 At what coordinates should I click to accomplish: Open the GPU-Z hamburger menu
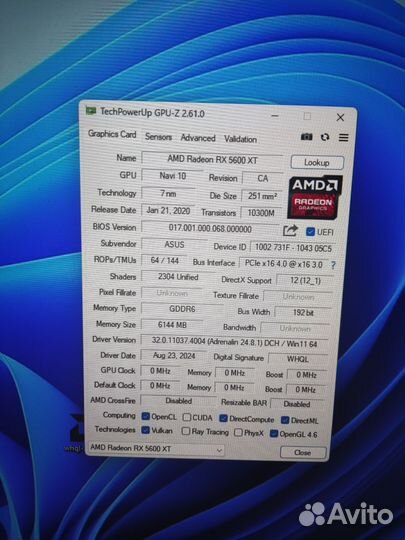pos(343,137)
